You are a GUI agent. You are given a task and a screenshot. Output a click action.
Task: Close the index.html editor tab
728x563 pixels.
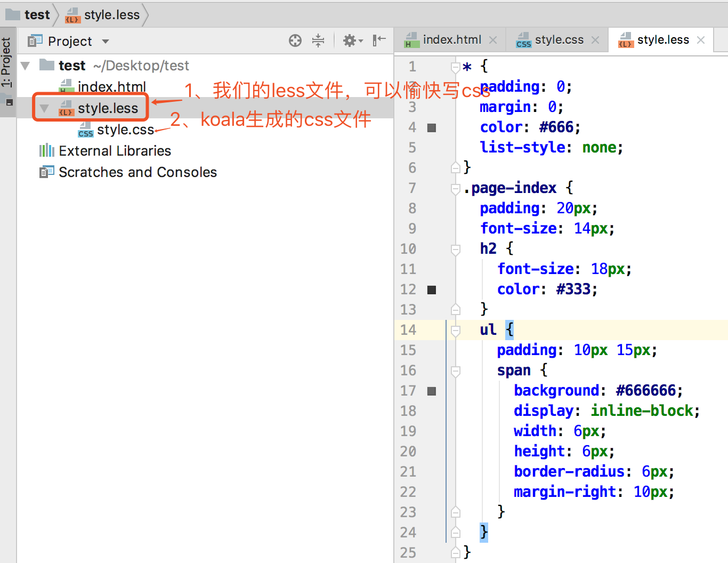(493, 40)
